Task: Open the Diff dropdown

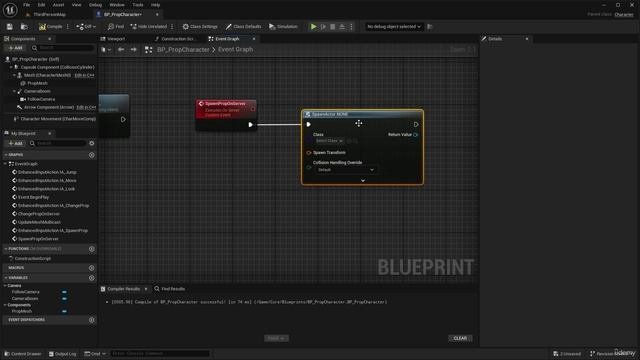Action: pyautogui.click(x=86, y=27)
